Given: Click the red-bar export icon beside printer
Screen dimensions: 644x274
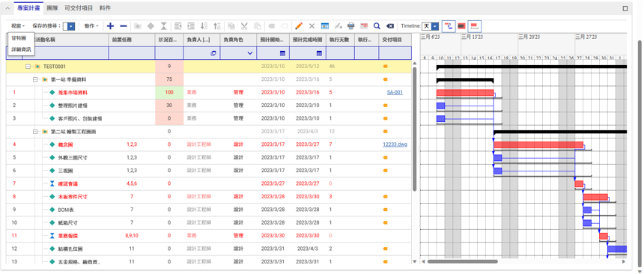Looking at the screenshot, I should pyautogui.click(x=364, y=26).
